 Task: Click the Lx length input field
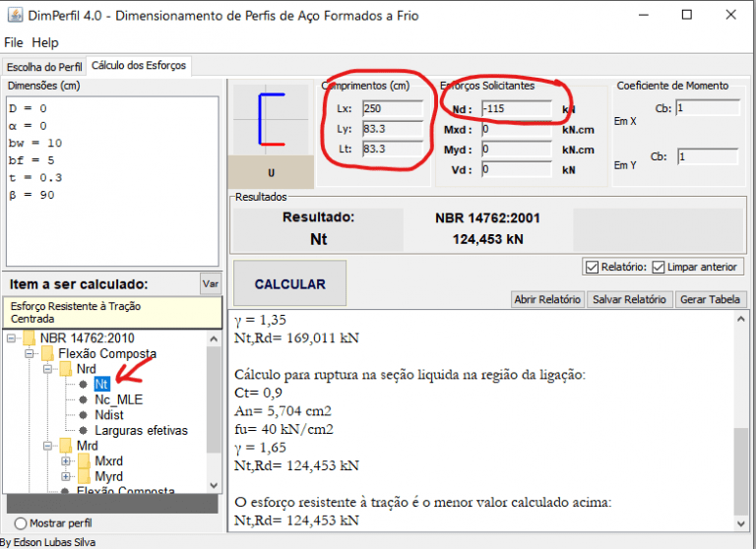tap(393, 108)
